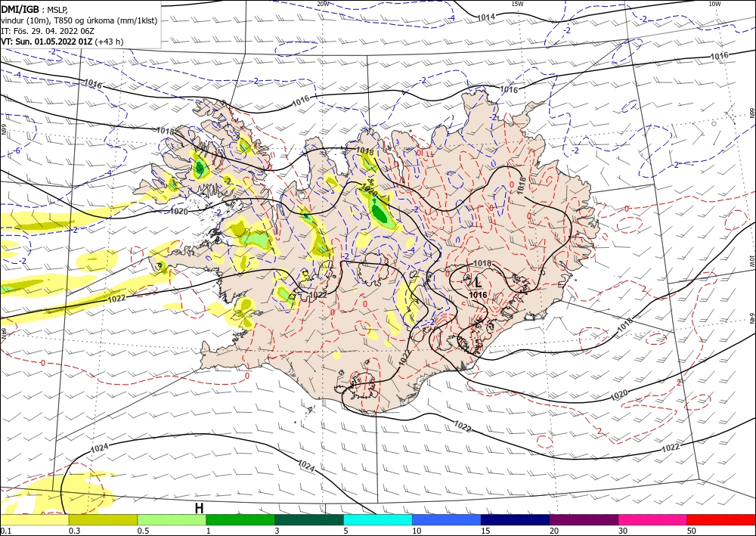The width and height of the screenshot is (756, 536).
Task: Click the high pressure 'H' marker
Action: pyautogui.click(x=199, y=508)
